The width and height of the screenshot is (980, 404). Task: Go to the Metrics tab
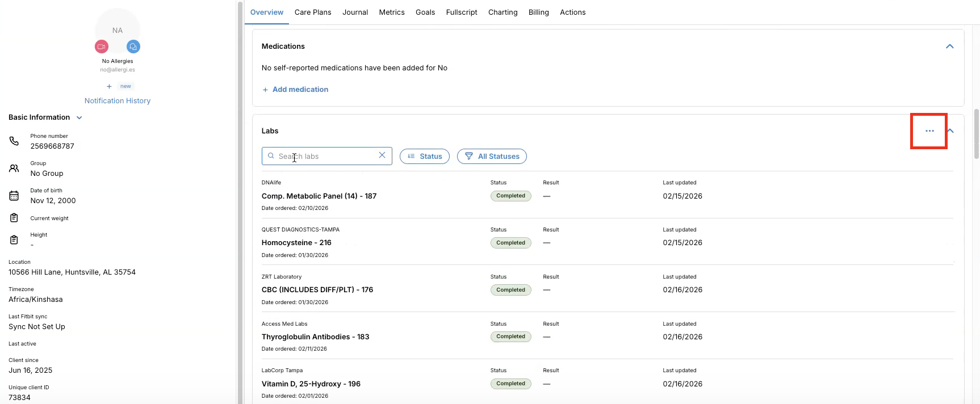pos(392,12)
